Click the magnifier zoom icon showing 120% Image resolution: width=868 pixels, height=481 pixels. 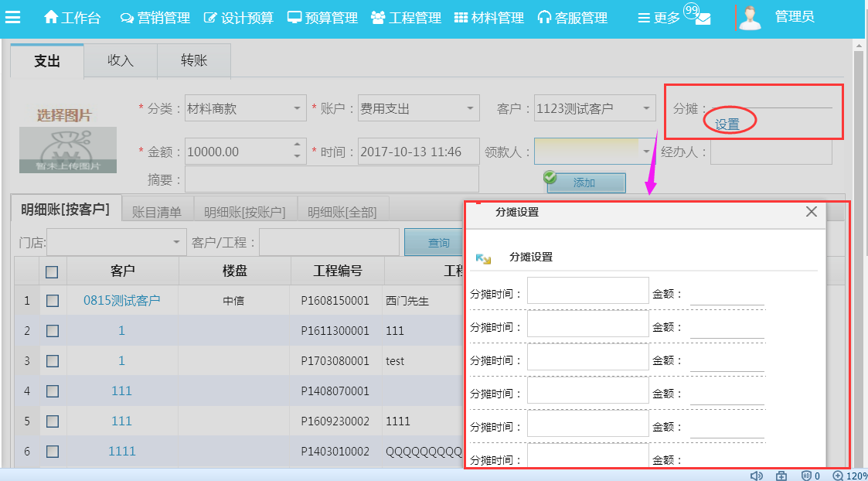(837, 476)
